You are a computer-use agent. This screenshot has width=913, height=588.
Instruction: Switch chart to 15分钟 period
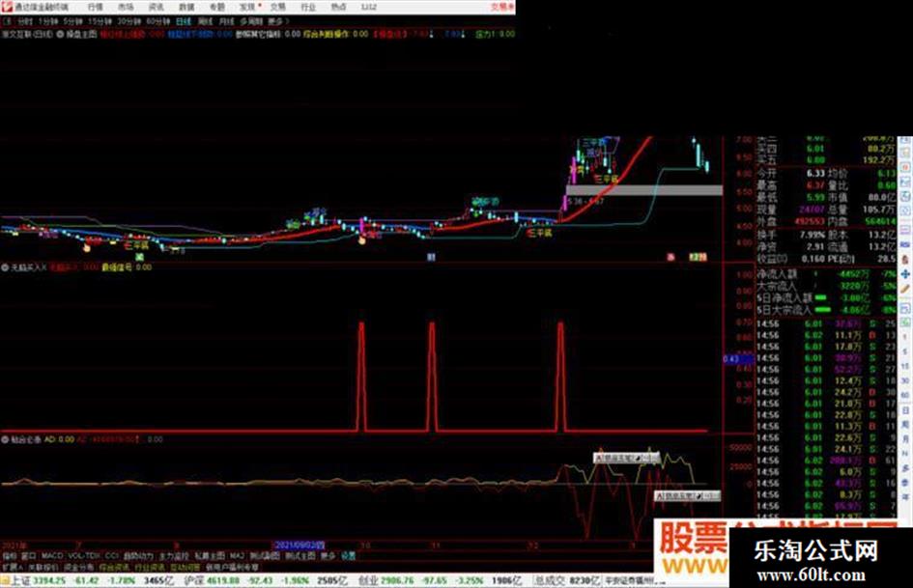pyautogui.click(x=100, y=21)
